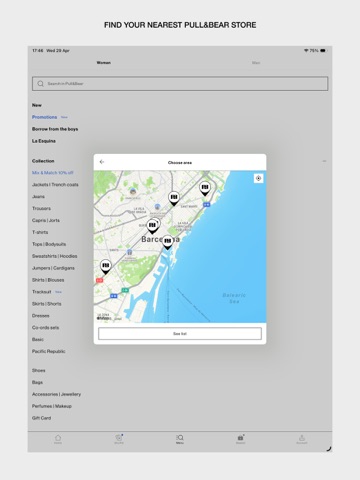
Task: Open Perfumes | Makeup category
Action: coord(52,406)
